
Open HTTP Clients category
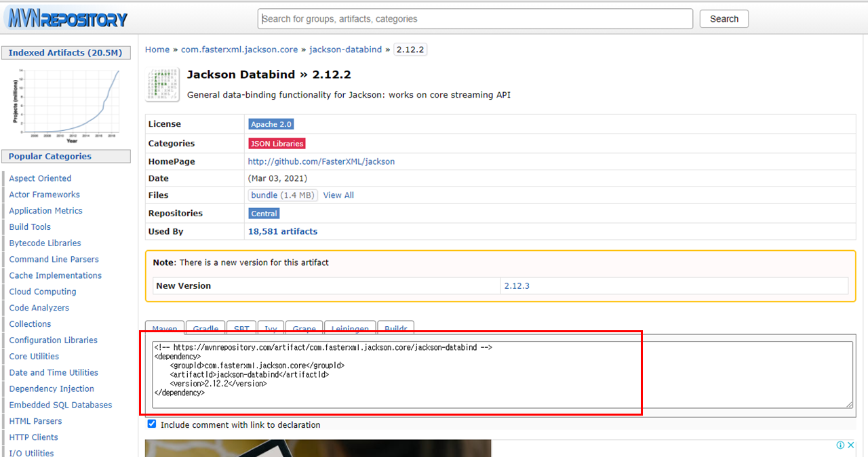click(33, 437)
